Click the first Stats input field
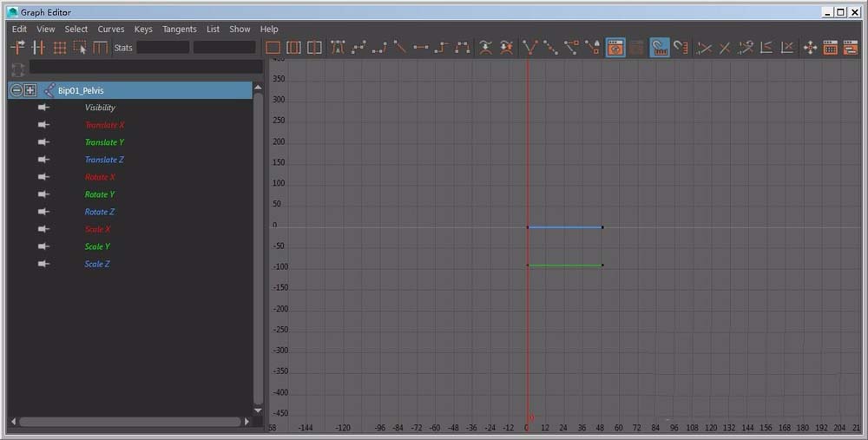Screen dimensions: 868x440 [x=162, y=48]
